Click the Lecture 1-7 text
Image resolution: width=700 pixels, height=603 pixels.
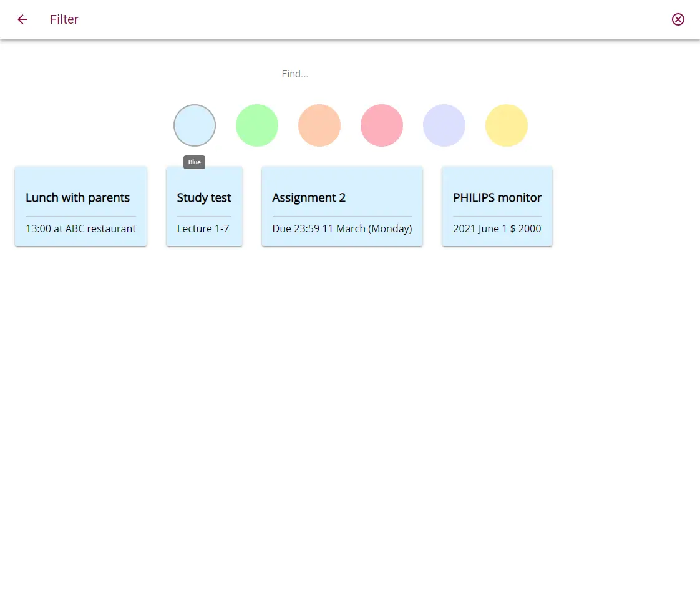[203, 228]
